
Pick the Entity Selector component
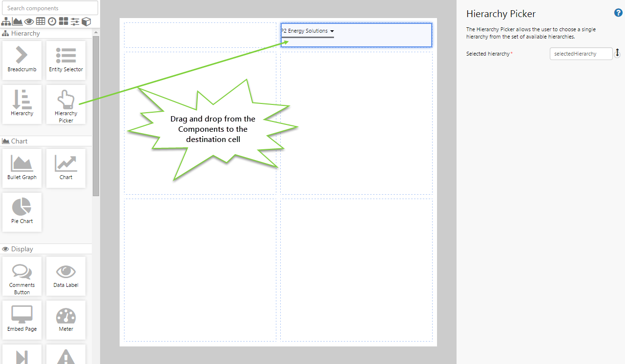[66, 60]
